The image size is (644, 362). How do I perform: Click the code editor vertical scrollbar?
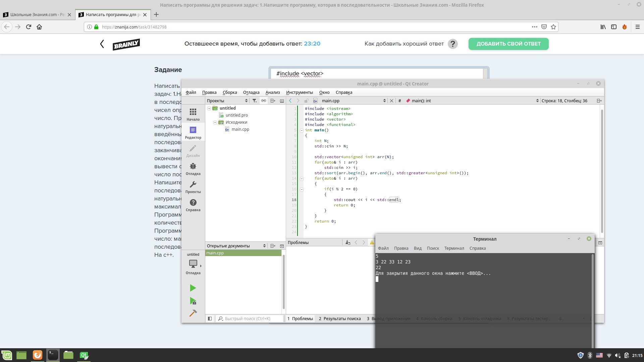602,171
